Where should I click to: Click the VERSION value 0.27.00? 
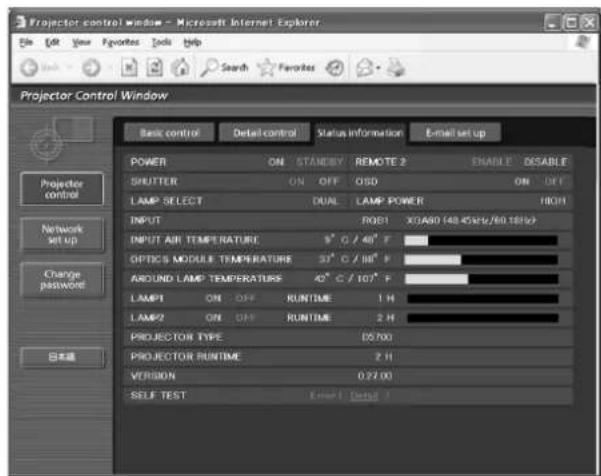point(375,376)
